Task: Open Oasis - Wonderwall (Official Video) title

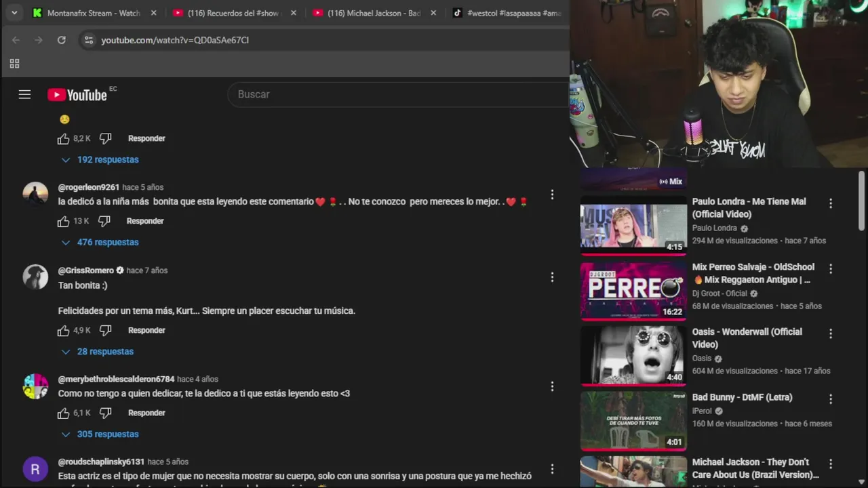Action: 747,338
